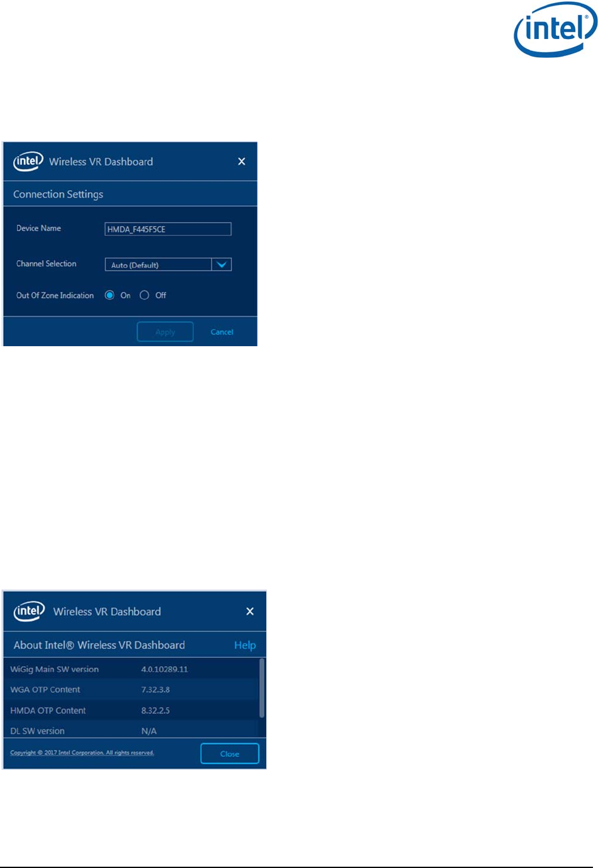Click Intel logo in About dashboard window
Image resolution: width=598 pixels, height=868 pixels.
click(x=29, y=611)
